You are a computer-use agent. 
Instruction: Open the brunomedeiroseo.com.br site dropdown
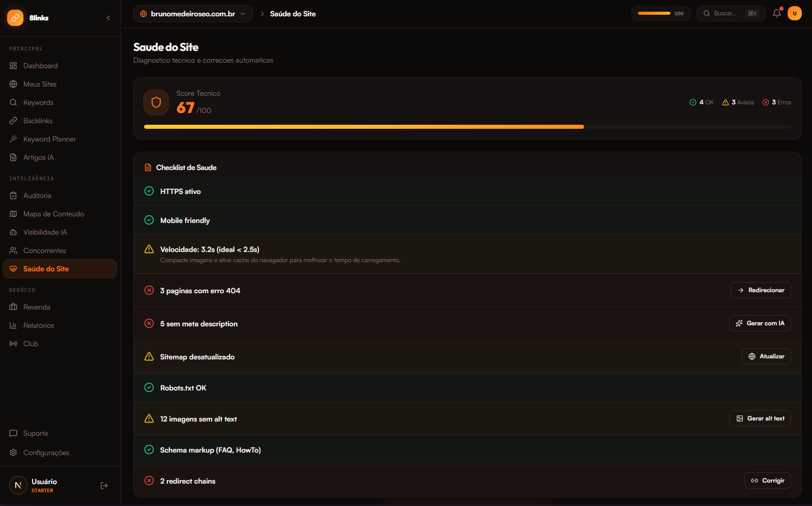pos(193,14)
